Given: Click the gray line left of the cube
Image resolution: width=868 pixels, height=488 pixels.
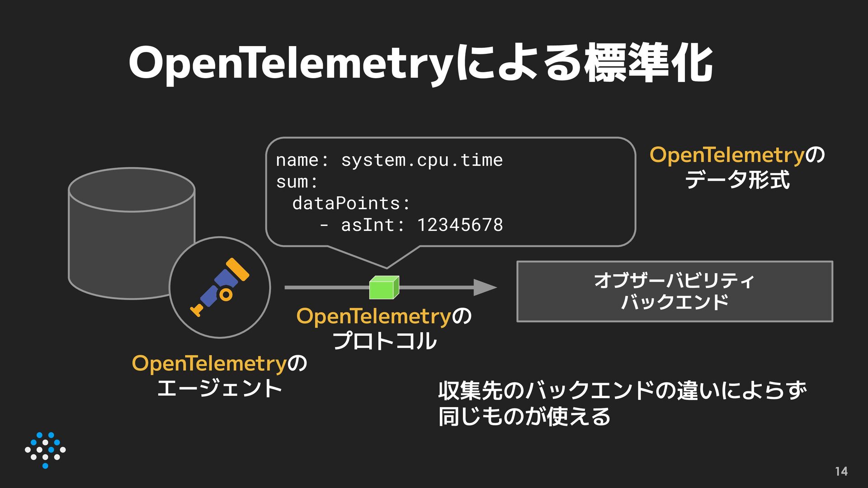Looking at the screenshot, I should pyautogui.click(x=325, y=287).
